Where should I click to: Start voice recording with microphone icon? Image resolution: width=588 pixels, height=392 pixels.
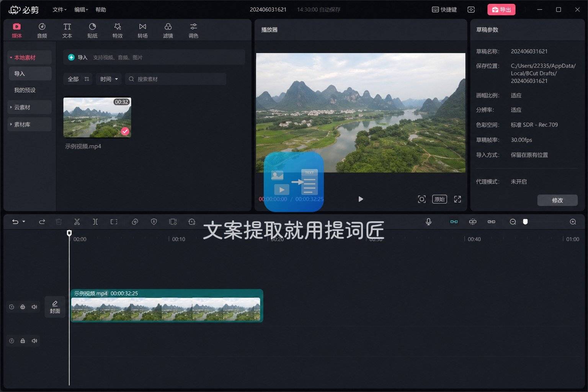point(428,222)
